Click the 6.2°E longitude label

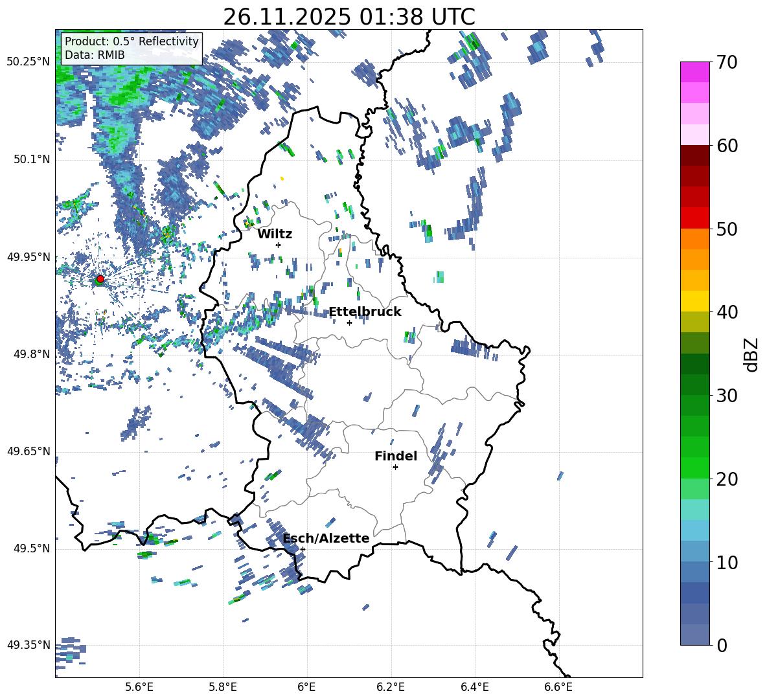click(x=391, y=687)
